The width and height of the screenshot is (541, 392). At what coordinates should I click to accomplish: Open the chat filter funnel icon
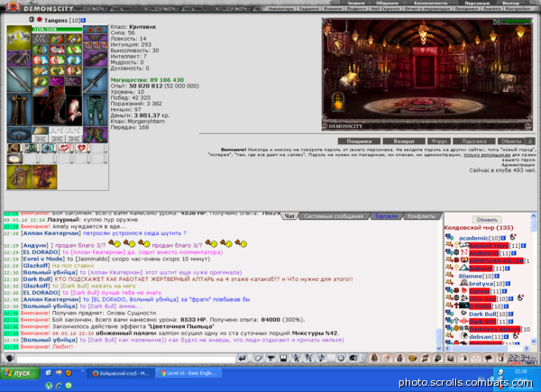270,359
